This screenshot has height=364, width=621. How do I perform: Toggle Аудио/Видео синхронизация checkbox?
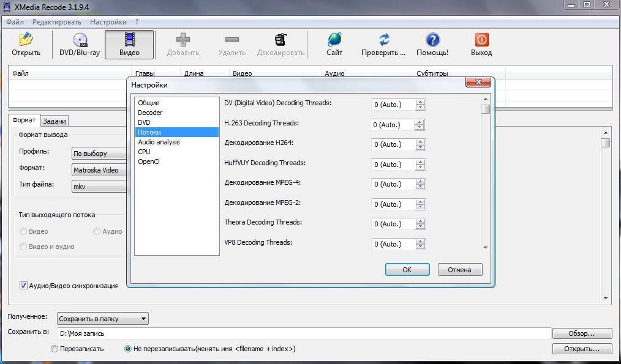(x=23, y=285)
